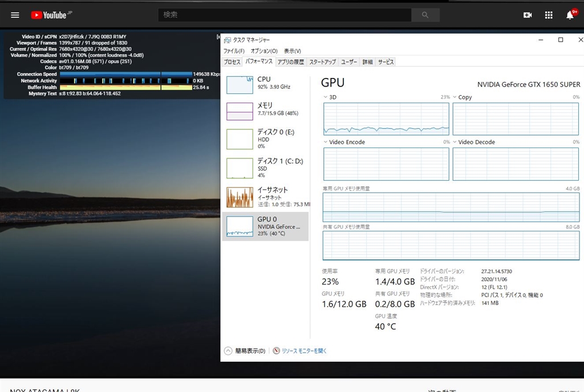Screen dimensions: 584x392
Task: Click the shared GPU memory value 0.2/8.0 GB
Action: tap(395, 304)
